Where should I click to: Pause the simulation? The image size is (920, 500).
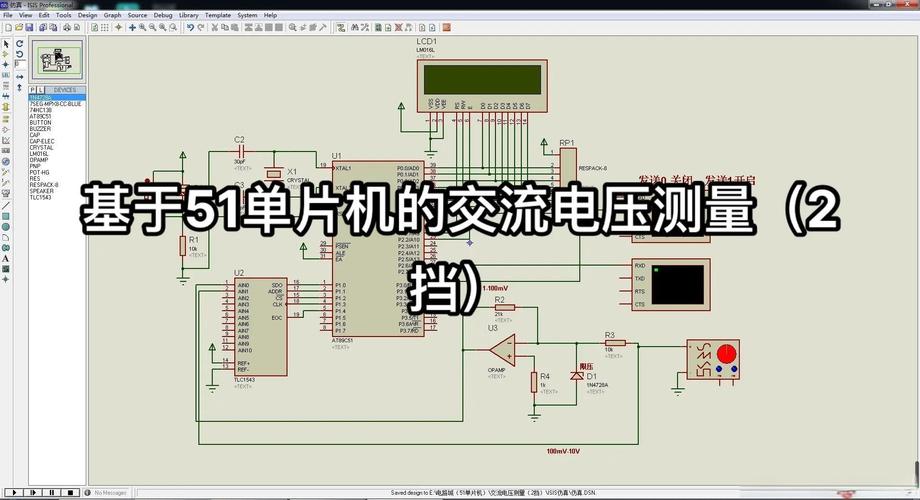coord(52,493)
